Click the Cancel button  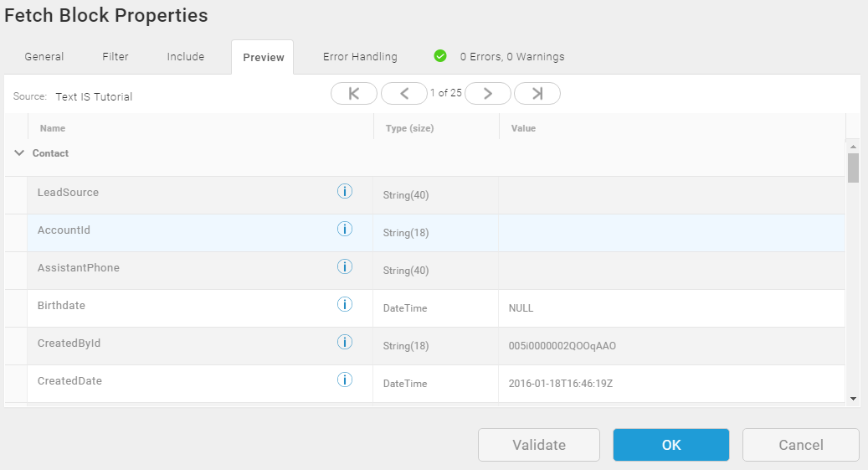(x=800, y=445)
